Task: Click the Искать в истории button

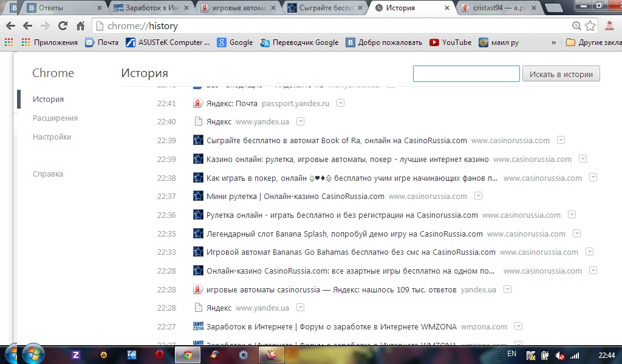Action: point(561,74)
